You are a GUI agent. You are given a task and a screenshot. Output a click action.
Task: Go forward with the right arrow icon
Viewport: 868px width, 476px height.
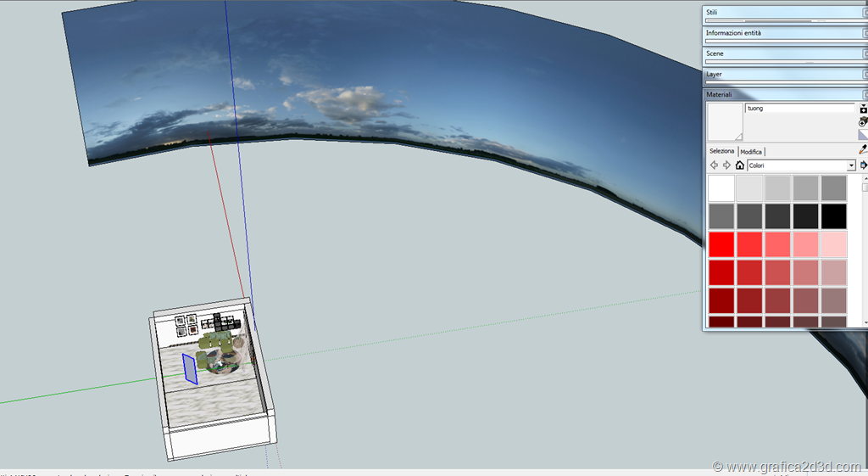(726, 165)
